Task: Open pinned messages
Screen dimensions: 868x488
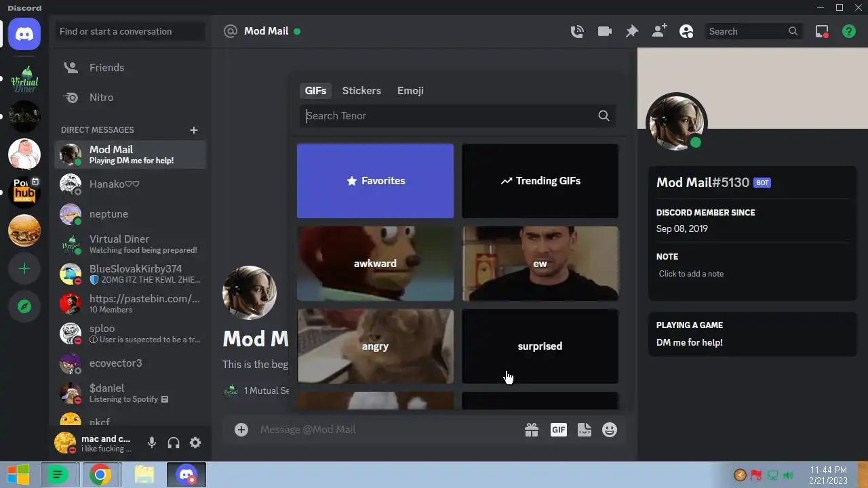Action: click(x=632, y=31)
